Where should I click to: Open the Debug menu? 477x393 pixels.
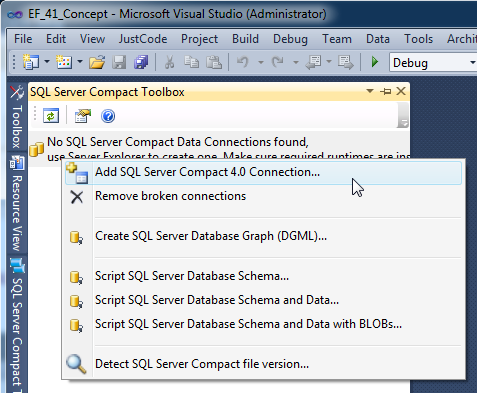tap(290, 39)
